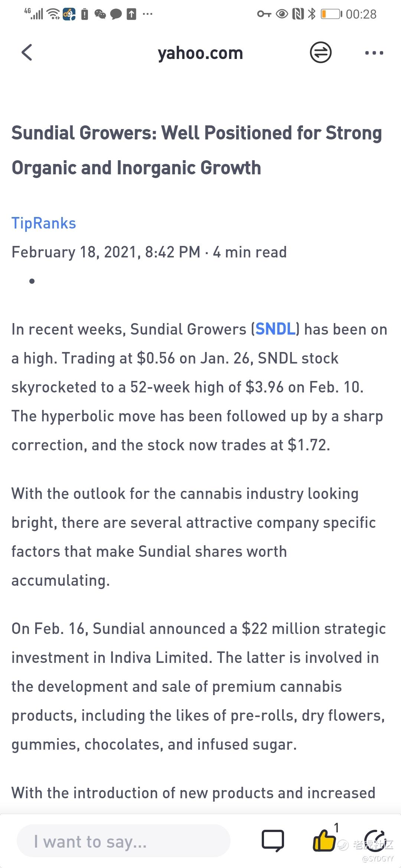Viewport: 401px width, 868px height.
Task: Open the TipRanks source link
Action: pyautogui.click(x=44, y=223)
